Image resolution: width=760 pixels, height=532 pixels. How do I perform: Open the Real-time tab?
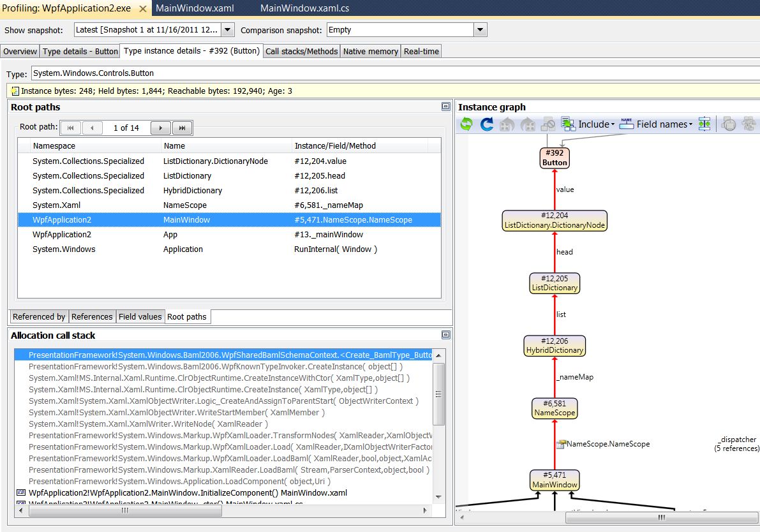[x=421, y=52]
